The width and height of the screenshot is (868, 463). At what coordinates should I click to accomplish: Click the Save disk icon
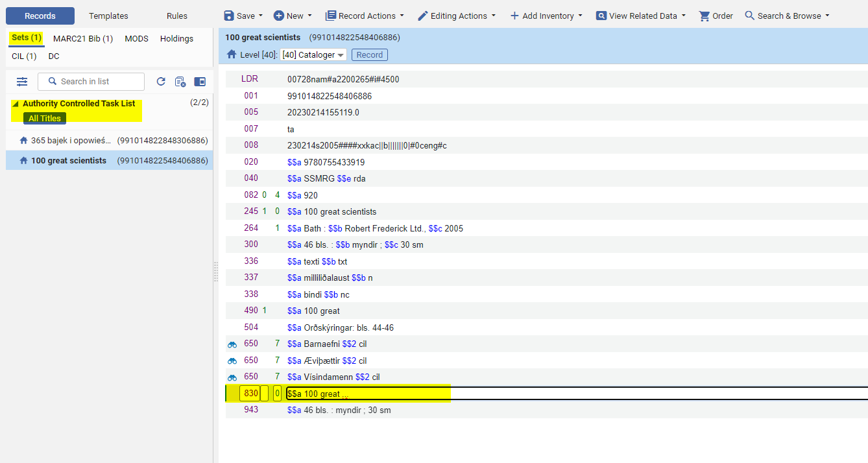228,16
